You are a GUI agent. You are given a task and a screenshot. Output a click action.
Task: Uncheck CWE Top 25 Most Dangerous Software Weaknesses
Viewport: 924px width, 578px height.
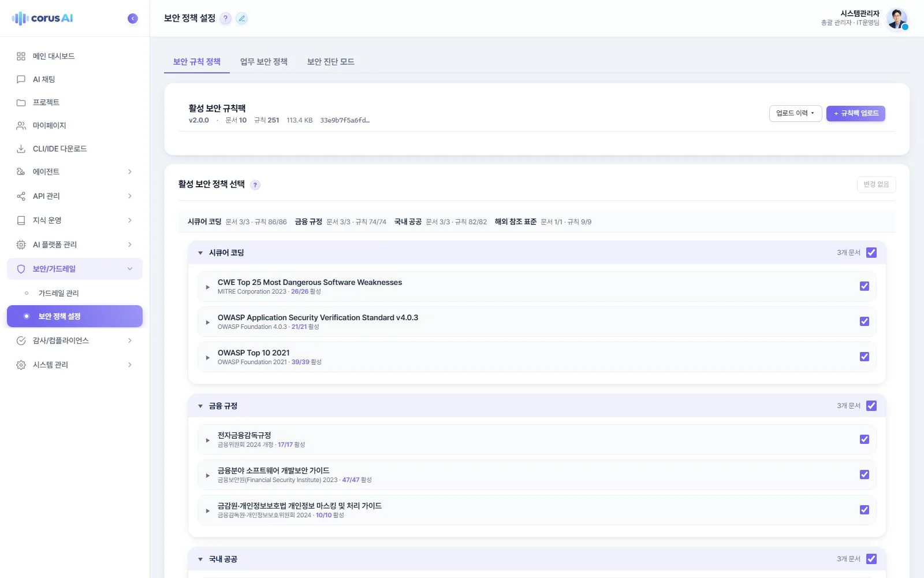865,286
